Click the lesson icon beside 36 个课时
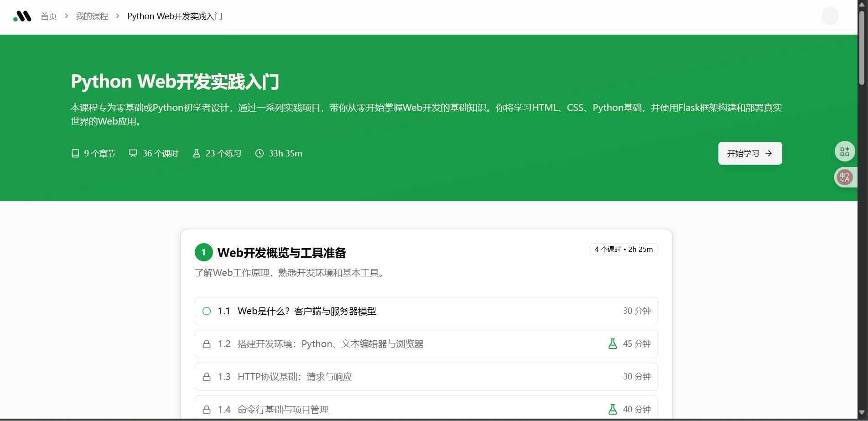868x421 pixels. tap(133, 153)
